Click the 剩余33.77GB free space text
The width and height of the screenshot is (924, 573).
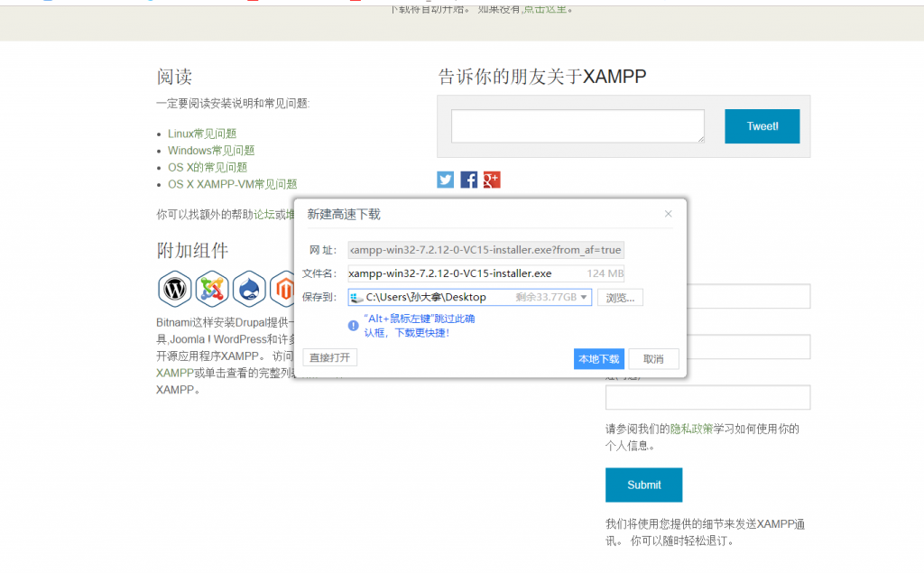(546, 297)
